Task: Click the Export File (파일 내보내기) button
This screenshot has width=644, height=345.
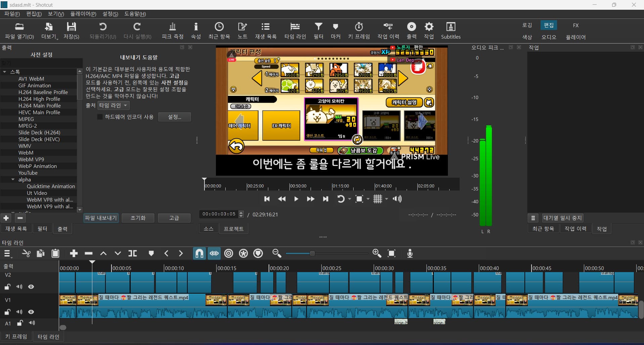Action: tap(101, 218)
